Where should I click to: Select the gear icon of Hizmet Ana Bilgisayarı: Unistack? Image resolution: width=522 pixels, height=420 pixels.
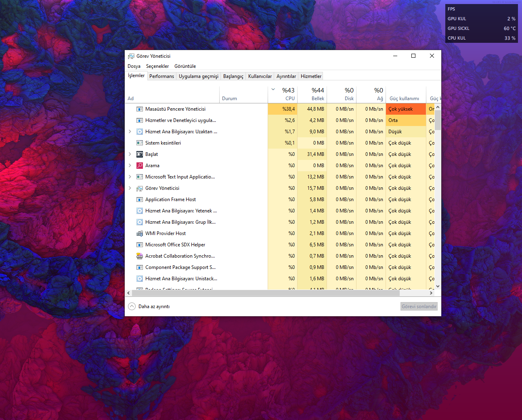[x=140, y=279]
